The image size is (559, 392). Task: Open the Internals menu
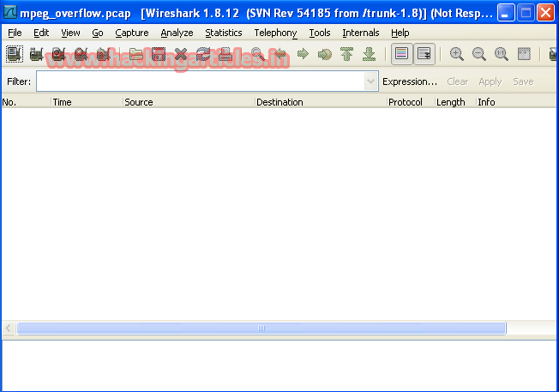pos(360,33)
